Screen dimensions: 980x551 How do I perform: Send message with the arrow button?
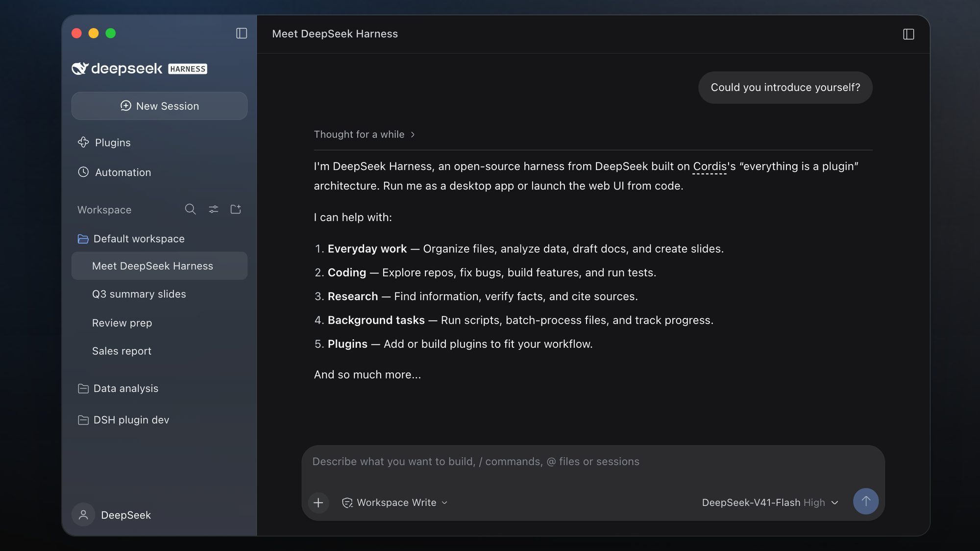[x=866, y=501]
